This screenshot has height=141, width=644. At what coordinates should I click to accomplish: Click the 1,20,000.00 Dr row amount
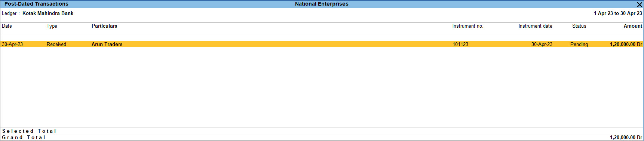[626, 44]
